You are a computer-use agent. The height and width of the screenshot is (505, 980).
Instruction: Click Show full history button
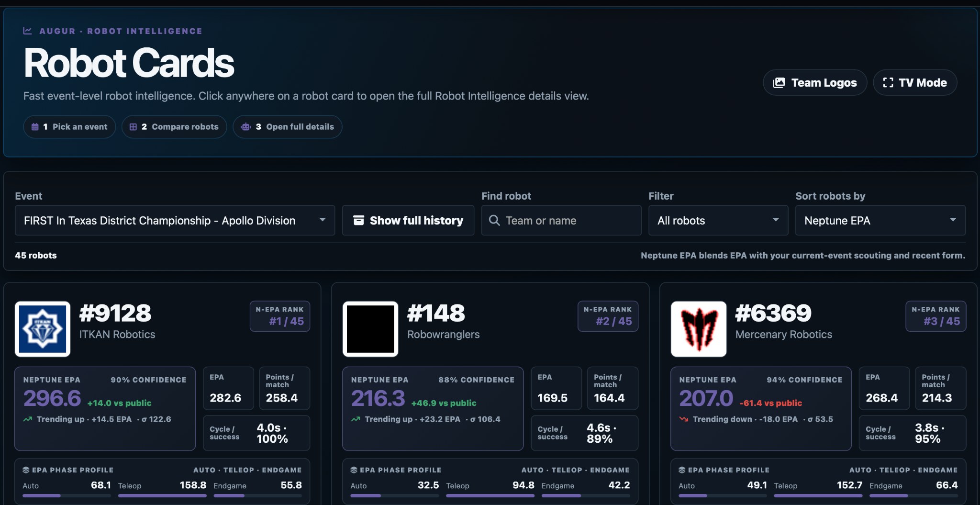click(x=408, y=220)
